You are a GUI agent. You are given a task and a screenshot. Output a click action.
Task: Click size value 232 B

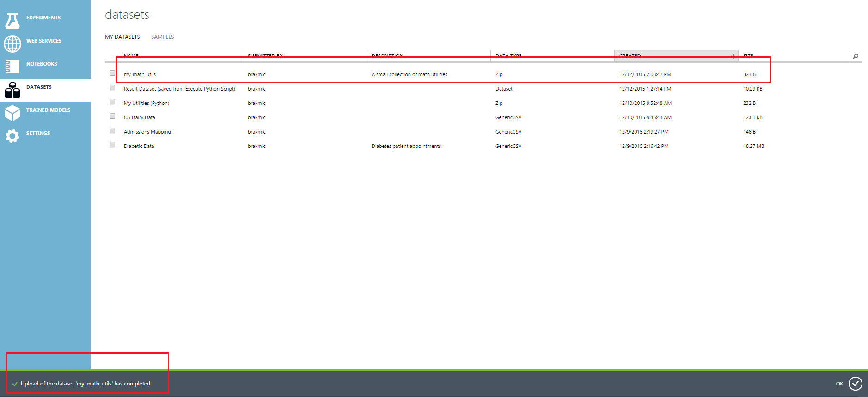tap(749, 103)
